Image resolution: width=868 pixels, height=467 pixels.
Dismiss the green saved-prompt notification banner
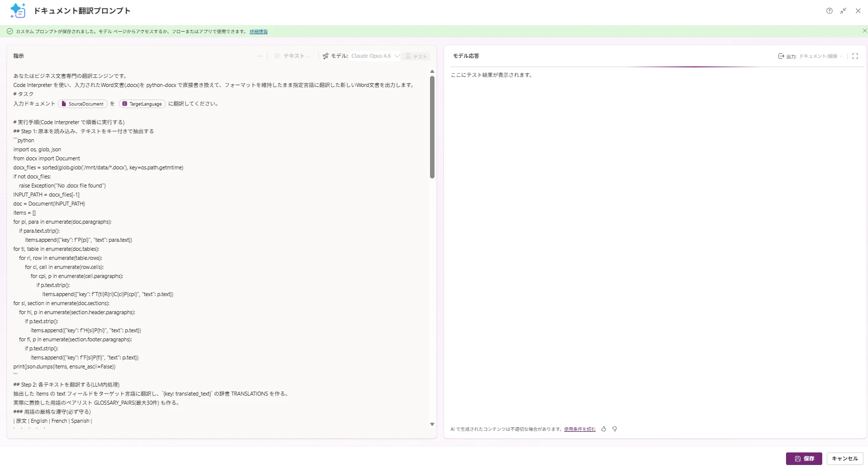coord(864,31)
